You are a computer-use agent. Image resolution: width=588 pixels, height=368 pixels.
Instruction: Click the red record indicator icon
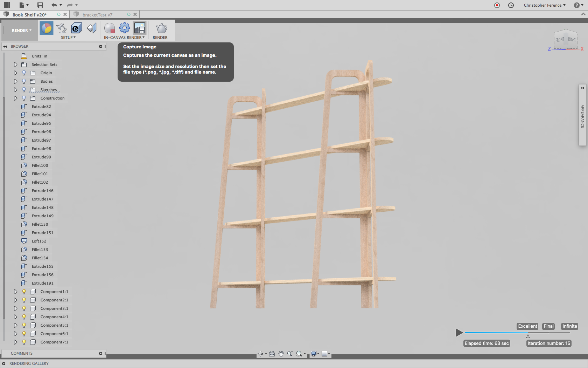click(497, 5)
